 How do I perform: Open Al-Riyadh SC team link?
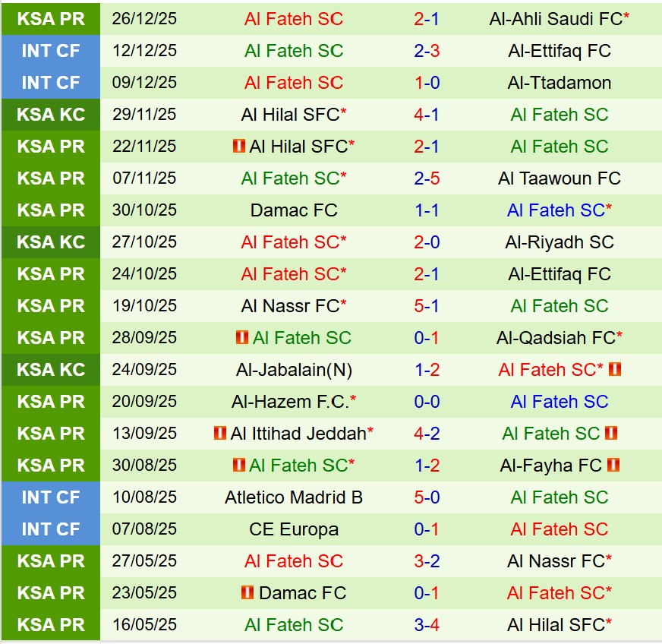pyautogui.click(x=560, y=242)
